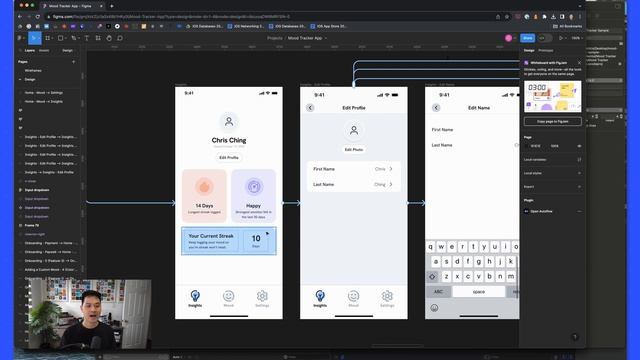Viewport: 640px width, 360px height.
Task: Click the help question mark icon
Action: tap(575, 337)
